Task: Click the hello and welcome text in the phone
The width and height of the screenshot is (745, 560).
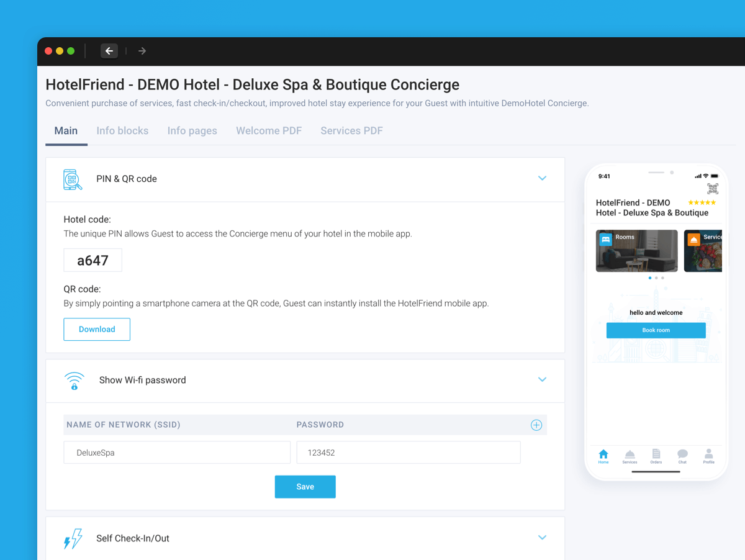Action: [x=656, y=312]
